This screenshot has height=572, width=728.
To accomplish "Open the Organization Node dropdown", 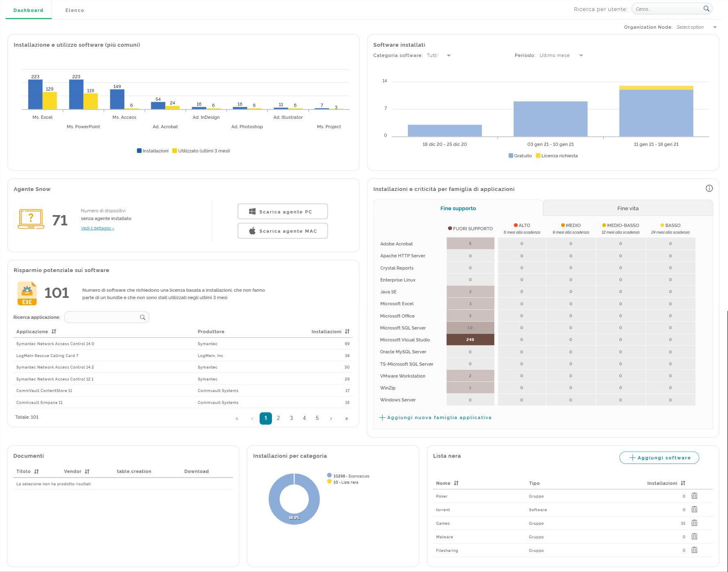I will [697, 27].
